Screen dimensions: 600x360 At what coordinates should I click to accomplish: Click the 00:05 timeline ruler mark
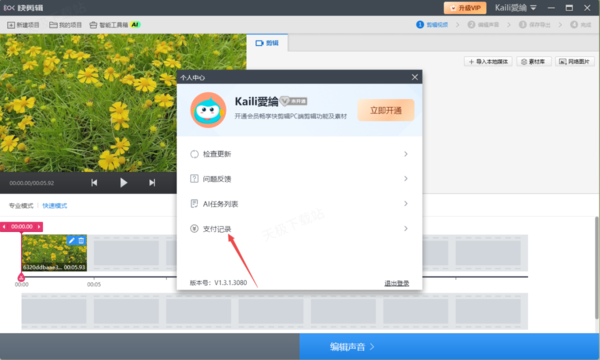point(94,284)
